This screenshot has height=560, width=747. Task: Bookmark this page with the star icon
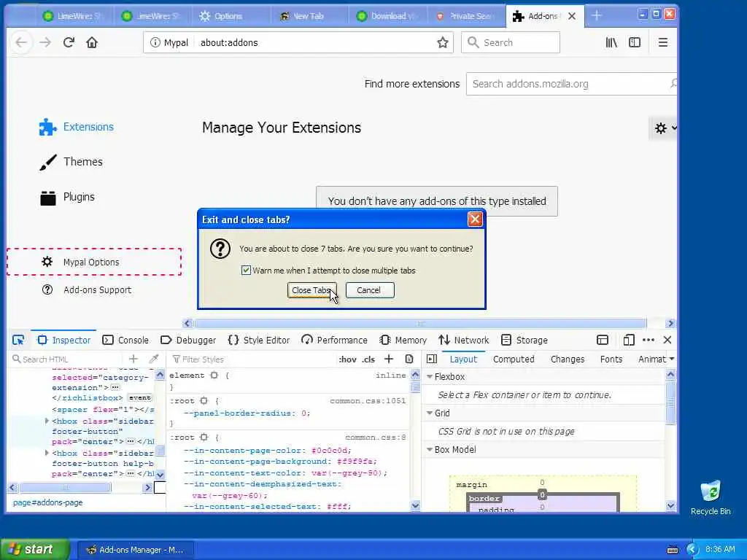coord(443,42)
